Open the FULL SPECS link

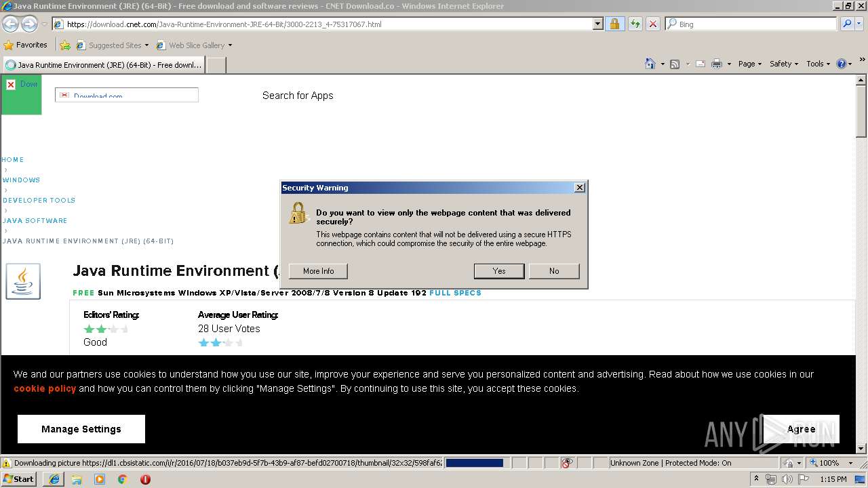(x=455, y=293)
